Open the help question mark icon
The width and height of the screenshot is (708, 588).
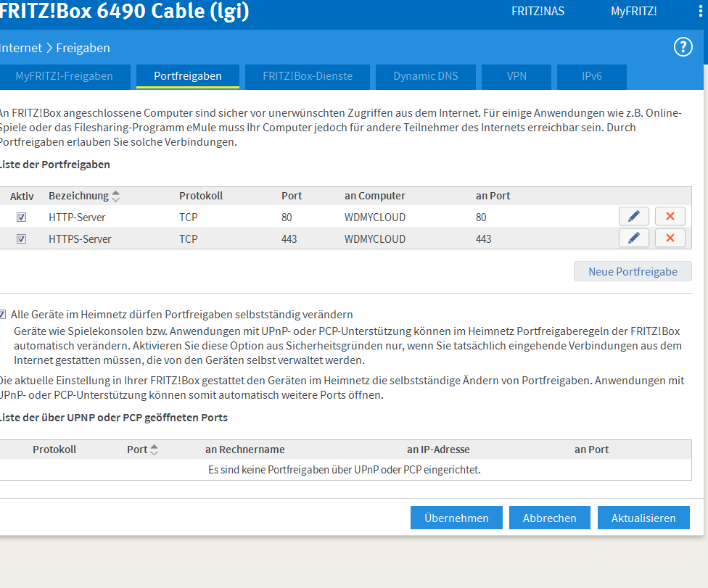tap(683, 47)
